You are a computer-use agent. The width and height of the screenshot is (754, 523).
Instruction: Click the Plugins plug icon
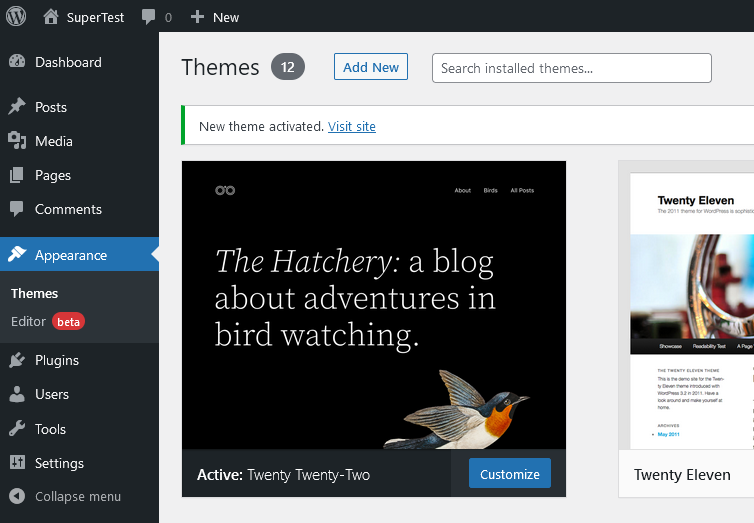click(17, 360)
